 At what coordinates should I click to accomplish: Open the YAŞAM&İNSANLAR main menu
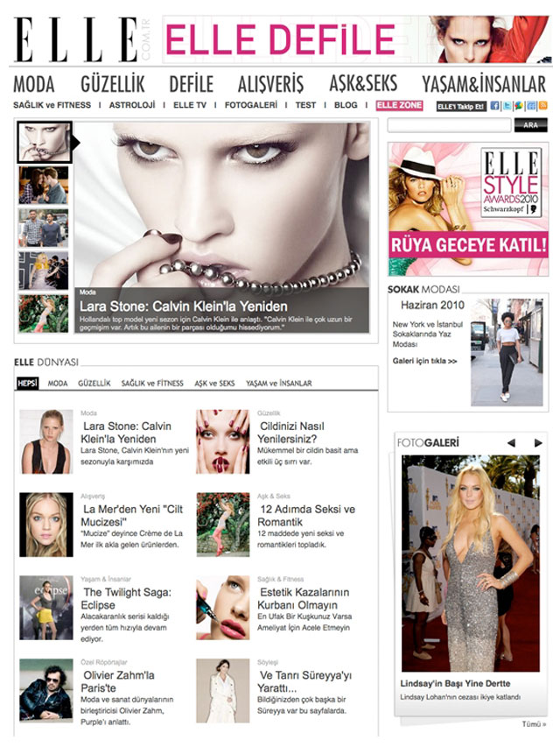pyautogui.click(x=484, y=84)
